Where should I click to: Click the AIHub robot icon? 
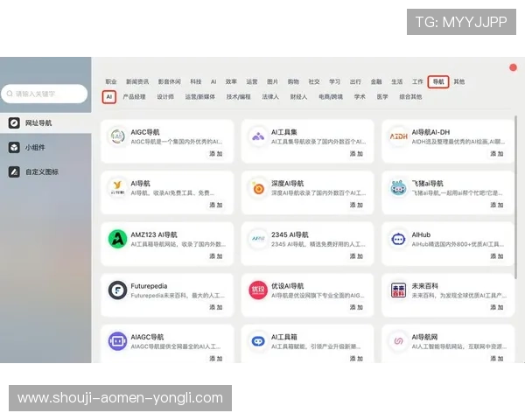coord(398,239)
